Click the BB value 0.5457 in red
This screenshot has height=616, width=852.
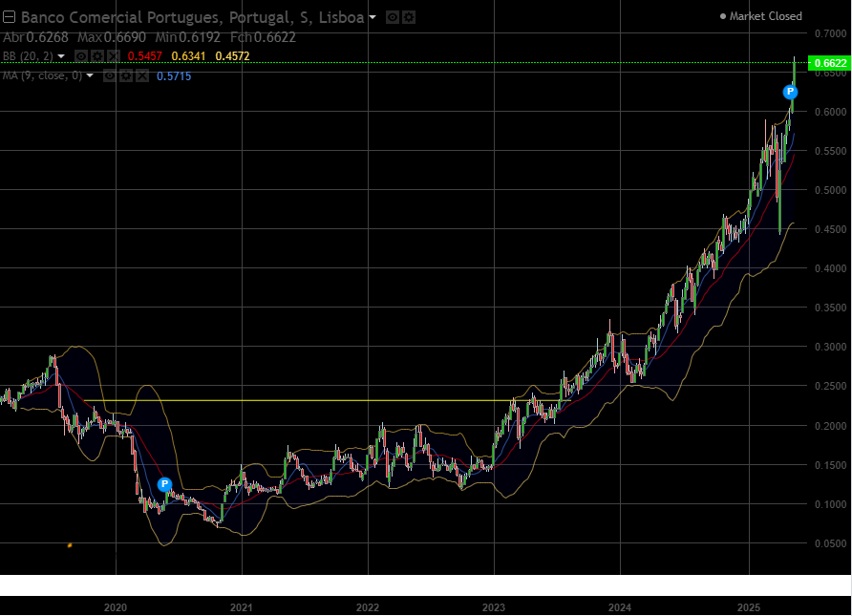click(x=144, y=56)
